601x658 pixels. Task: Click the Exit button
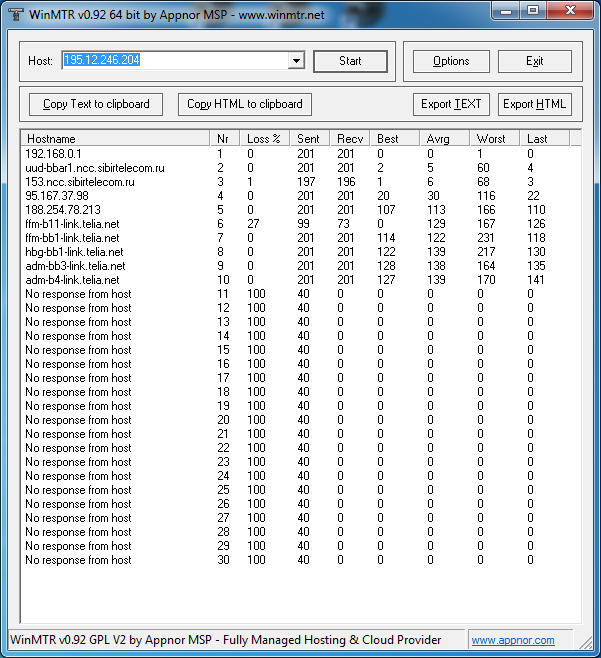point(535,61)
